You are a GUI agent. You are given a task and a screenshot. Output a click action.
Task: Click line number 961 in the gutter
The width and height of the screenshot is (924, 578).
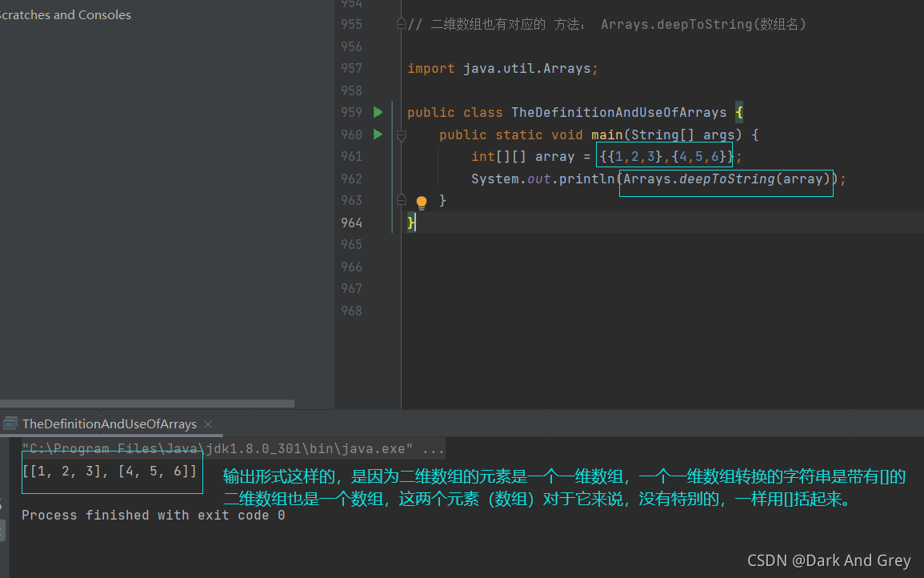[351, 156]
